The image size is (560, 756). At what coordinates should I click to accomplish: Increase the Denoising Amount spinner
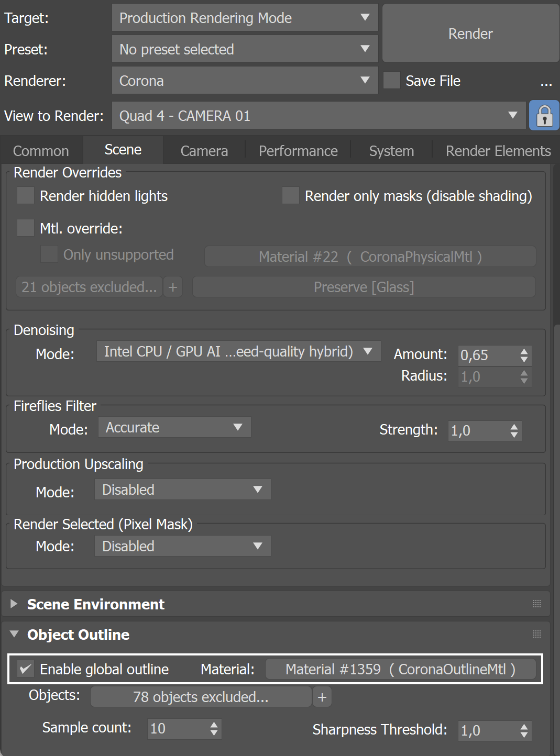(x=524, y=351)
